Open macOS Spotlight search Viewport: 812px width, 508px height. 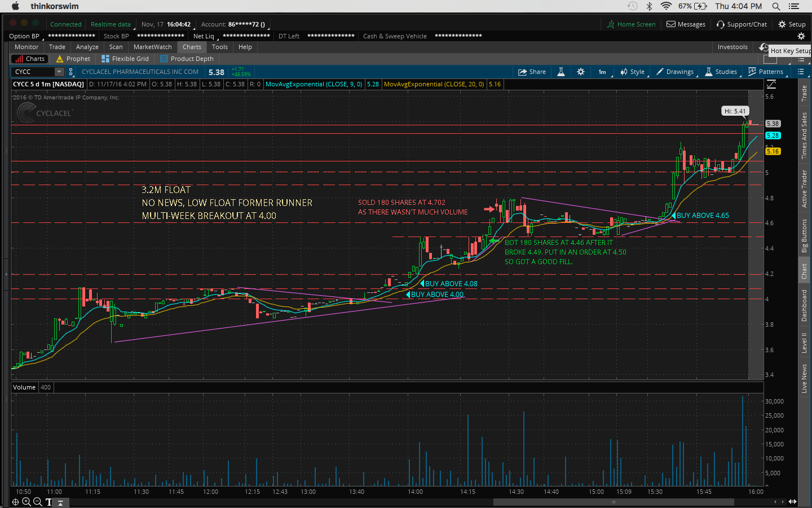tap(776, 6)
